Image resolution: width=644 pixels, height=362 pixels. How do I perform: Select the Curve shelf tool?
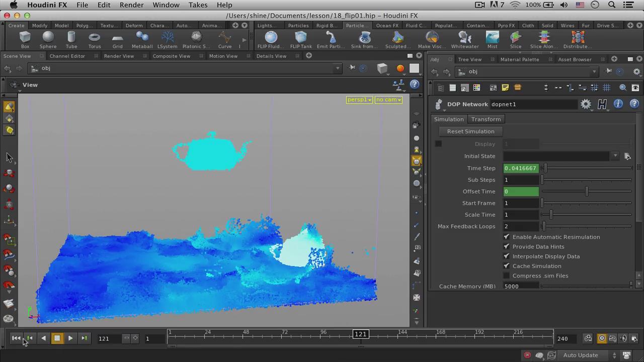click(225, 40)
